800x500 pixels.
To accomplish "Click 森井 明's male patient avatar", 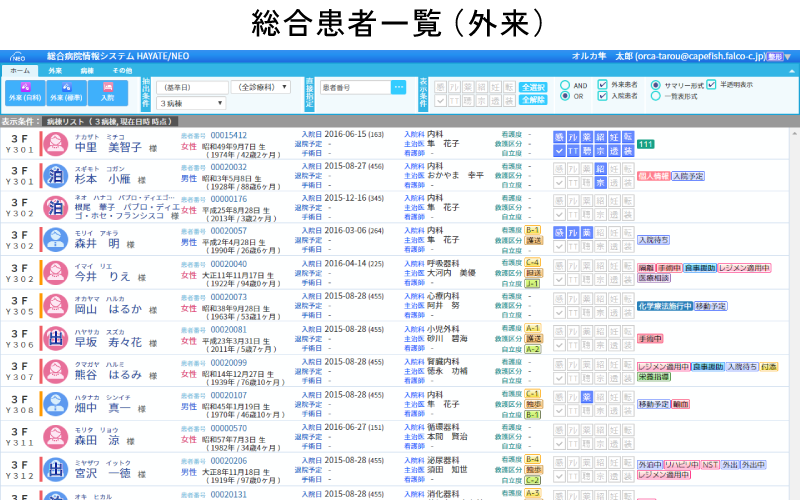I will pos(54,239).
